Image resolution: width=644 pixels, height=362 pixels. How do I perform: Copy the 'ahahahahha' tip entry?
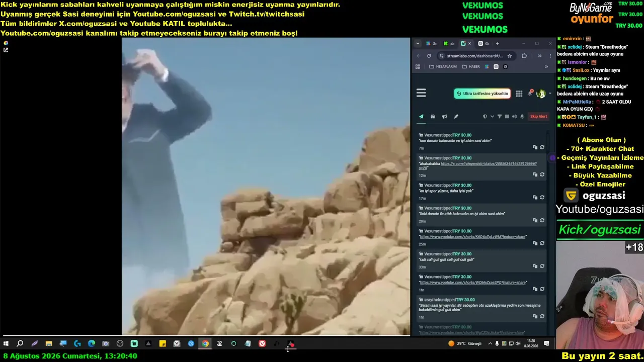pyautogui.click(x=535, y=174)
